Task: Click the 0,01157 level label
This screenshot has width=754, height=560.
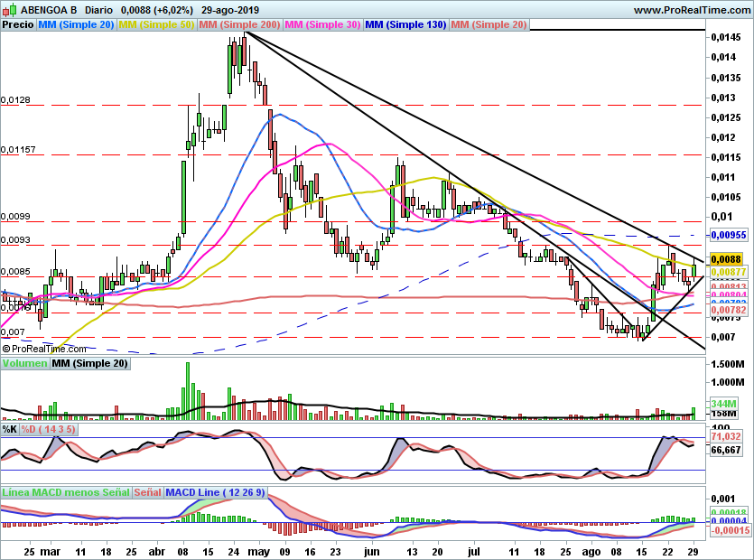Action: [18, 150]
